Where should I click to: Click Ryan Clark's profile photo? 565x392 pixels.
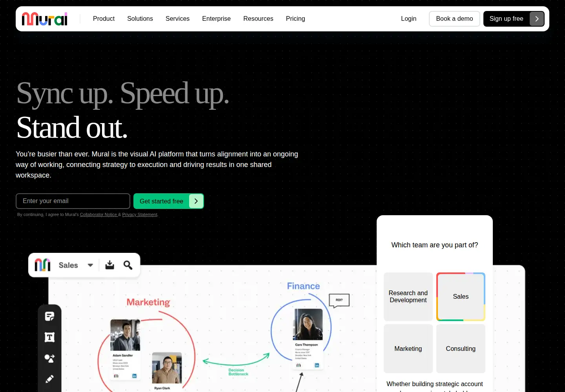167,368
